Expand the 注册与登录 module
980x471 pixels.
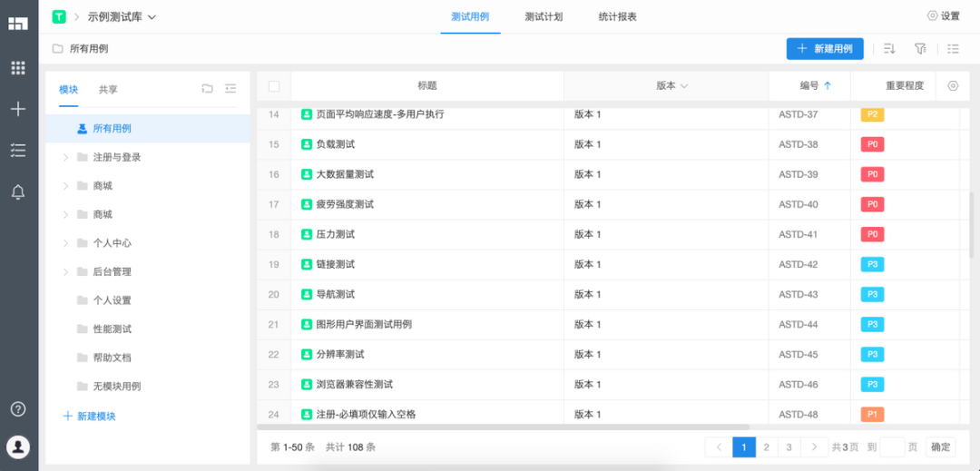[x=65, y=157]
